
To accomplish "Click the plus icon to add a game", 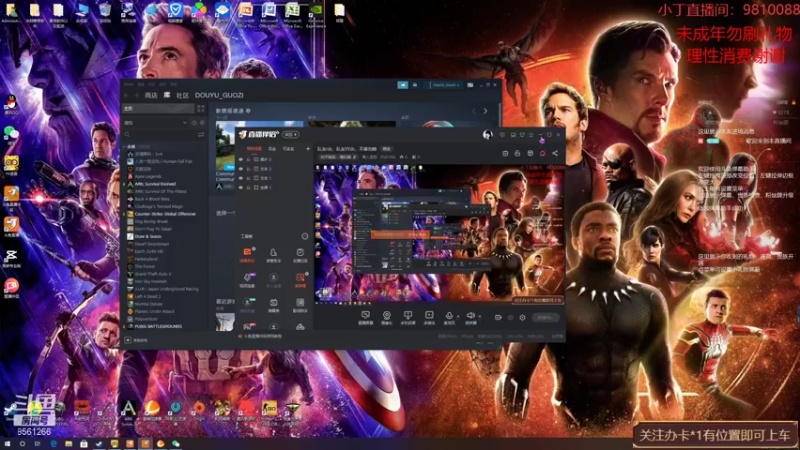I will click(128, 340).
